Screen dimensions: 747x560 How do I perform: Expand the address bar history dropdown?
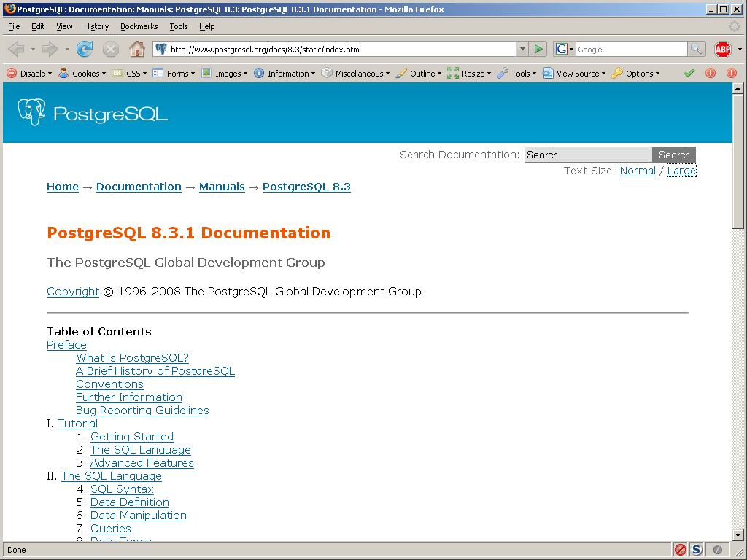pos(522,49)
